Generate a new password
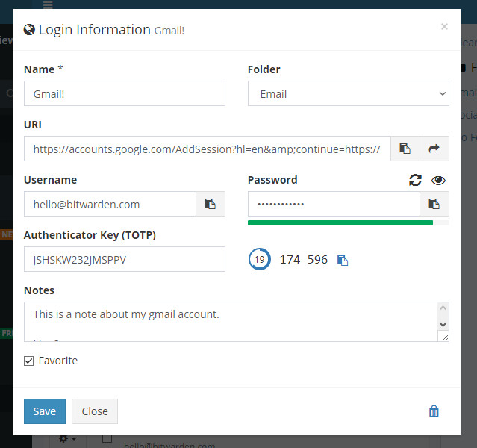Viewport: 477px width, 448px height. coord(415,180)
